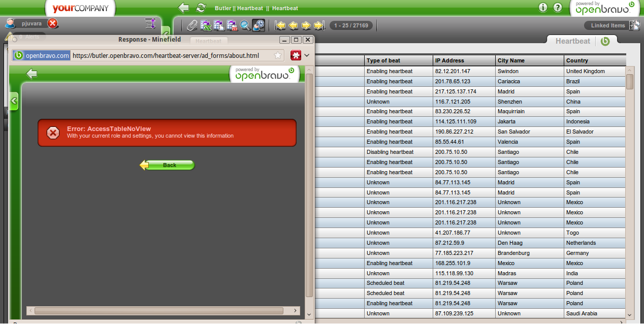This screenshot has height=324, width=644.
Task: Click IP 168.255.101.9 cell
Action: point(464,263)
